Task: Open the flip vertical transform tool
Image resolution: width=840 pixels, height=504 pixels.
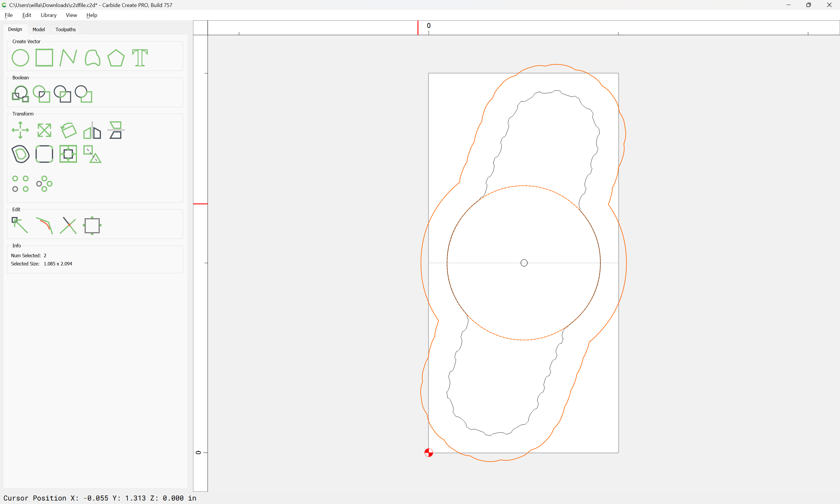Action: pos(116,130)
